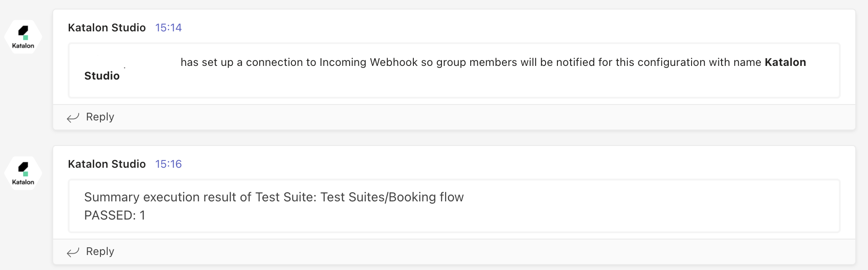Click the Katalon app icon beside the bottom message
The height and width of the screenshot is (270, 868).
(x=23, y=173)
